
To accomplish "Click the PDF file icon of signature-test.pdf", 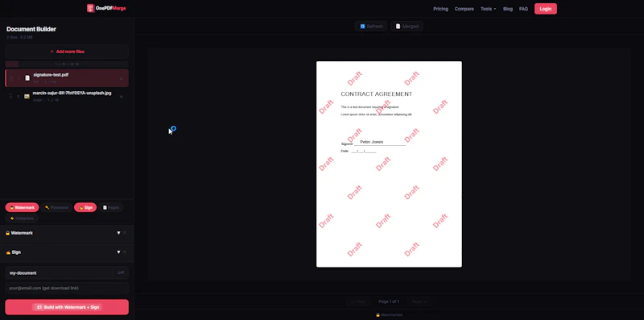I will coord(27,77).
